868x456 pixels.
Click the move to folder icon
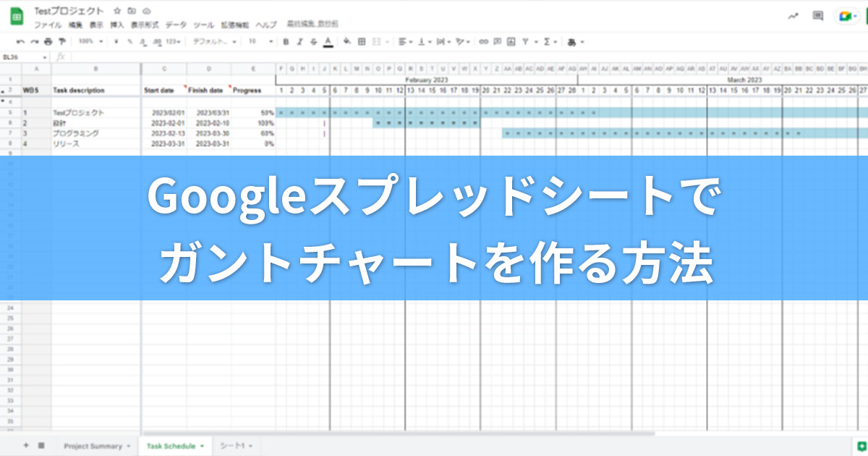click(x=131, y=12)
